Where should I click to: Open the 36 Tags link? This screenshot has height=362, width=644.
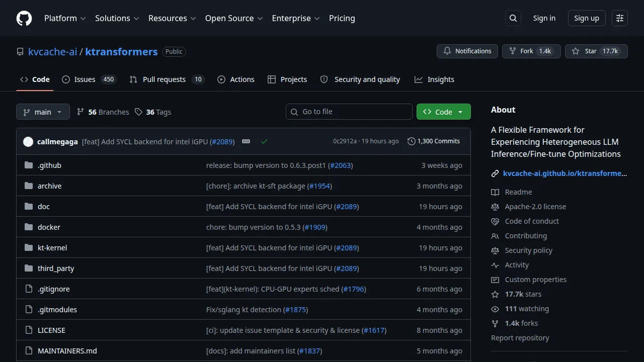152,112
